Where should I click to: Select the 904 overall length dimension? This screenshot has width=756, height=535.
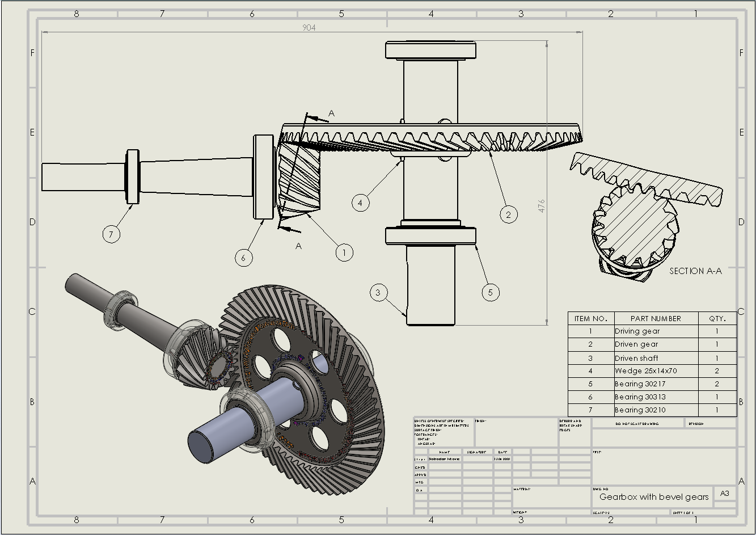pos(309,27)
